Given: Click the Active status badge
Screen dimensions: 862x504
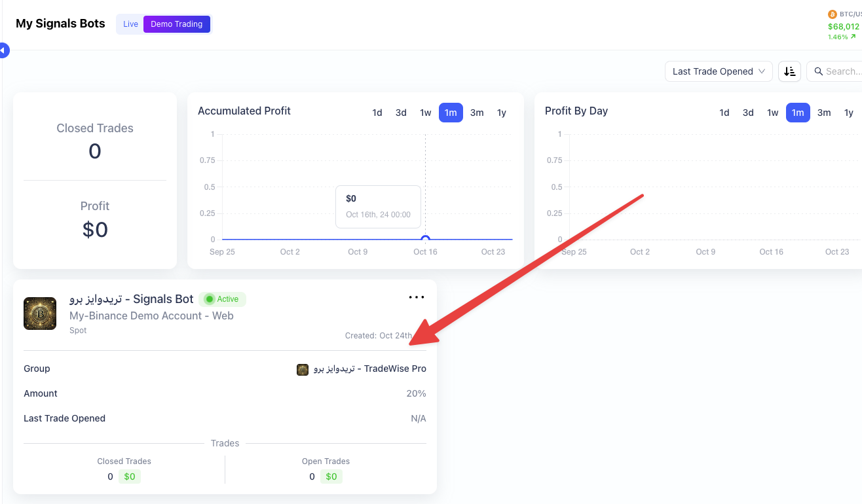Looking at the screenshot, I should click(222, 299).
